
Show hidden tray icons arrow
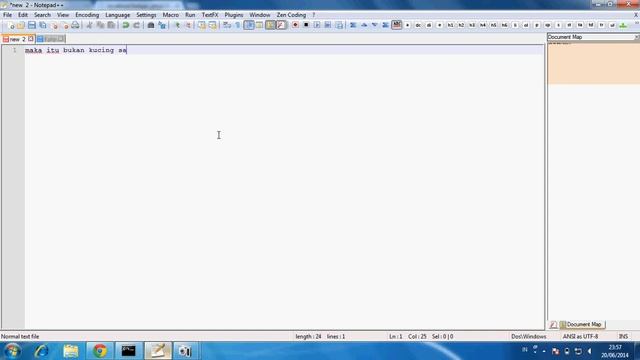[544, 351]
